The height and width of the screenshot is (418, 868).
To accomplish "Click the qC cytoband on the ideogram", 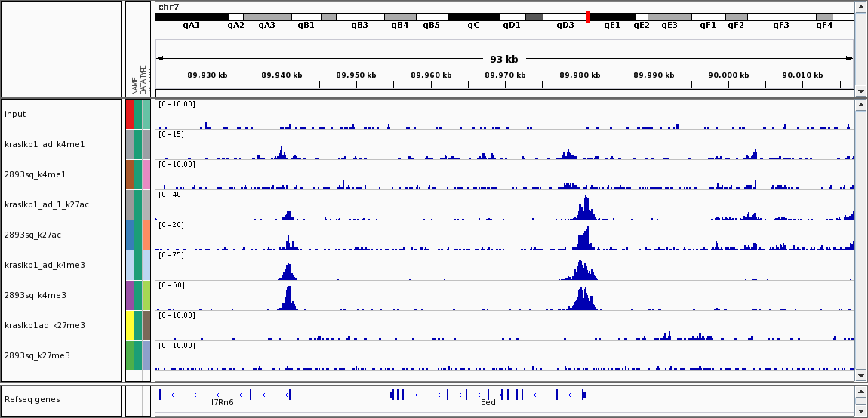I will [x=473, y=17].
